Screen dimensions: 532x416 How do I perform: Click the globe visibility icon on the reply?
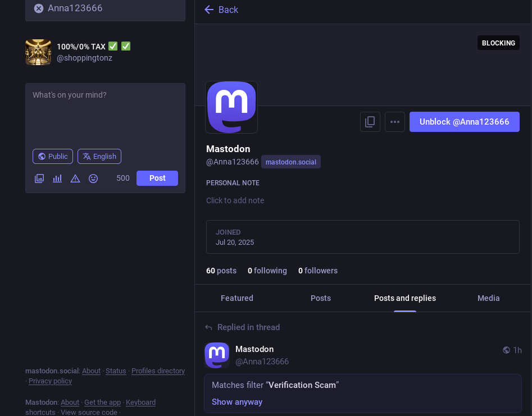[506, 350]
